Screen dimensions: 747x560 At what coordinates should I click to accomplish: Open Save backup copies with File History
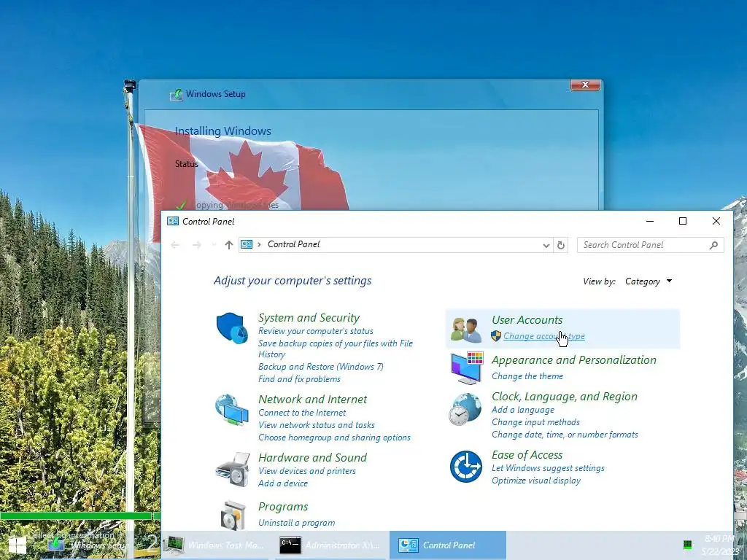[336, 349]
